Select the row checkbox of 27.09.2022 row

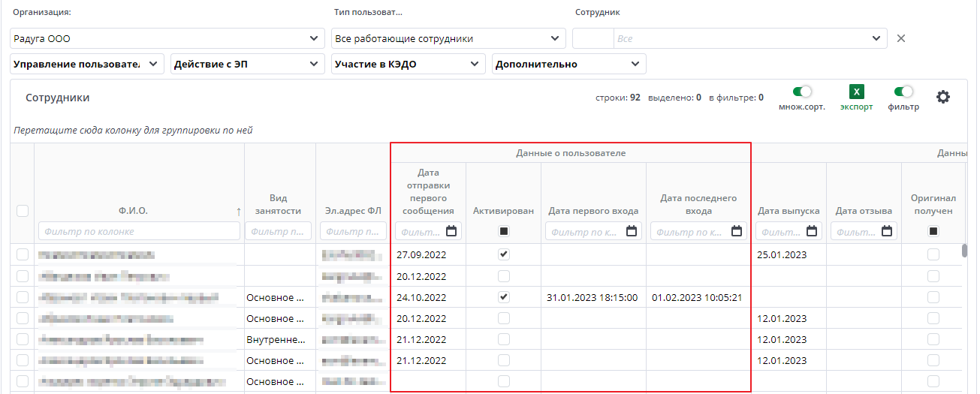pos(23,254)
